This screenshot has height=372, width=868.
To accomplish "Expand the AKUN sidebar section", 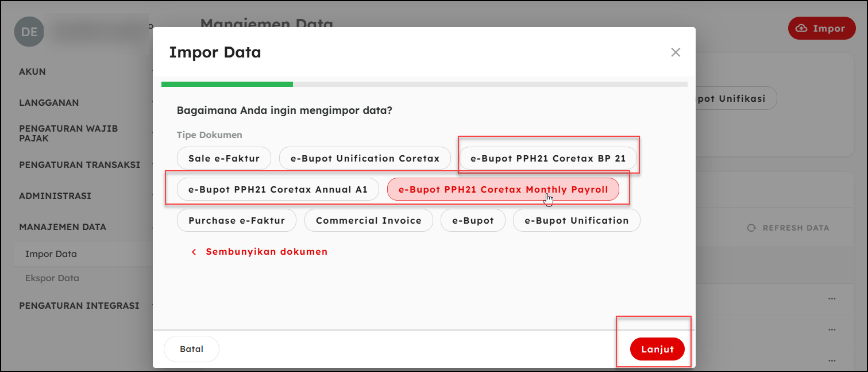I will point(32,72).
